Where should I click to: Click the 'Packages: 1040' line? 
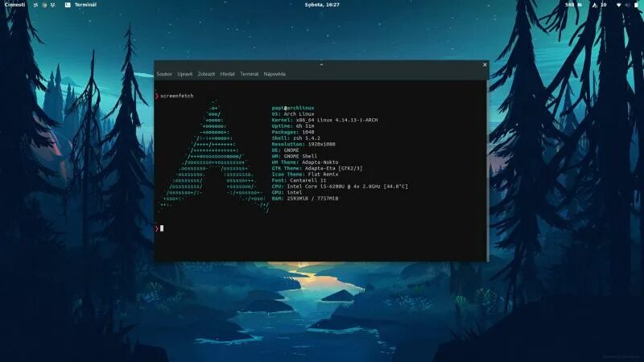(x=293, y=132)
